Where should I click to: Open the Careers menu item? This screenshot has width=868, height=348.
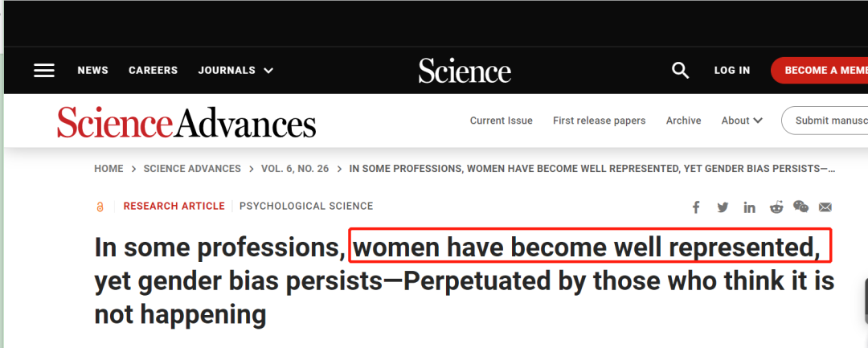pyautogui.click(x=153, y=71)
